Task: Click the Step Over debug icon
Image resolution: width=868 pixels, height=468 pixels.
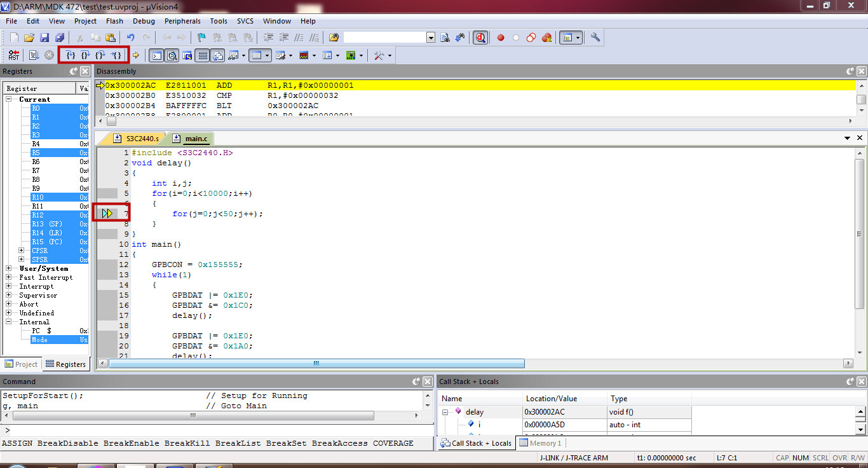Action: [86, 55]
